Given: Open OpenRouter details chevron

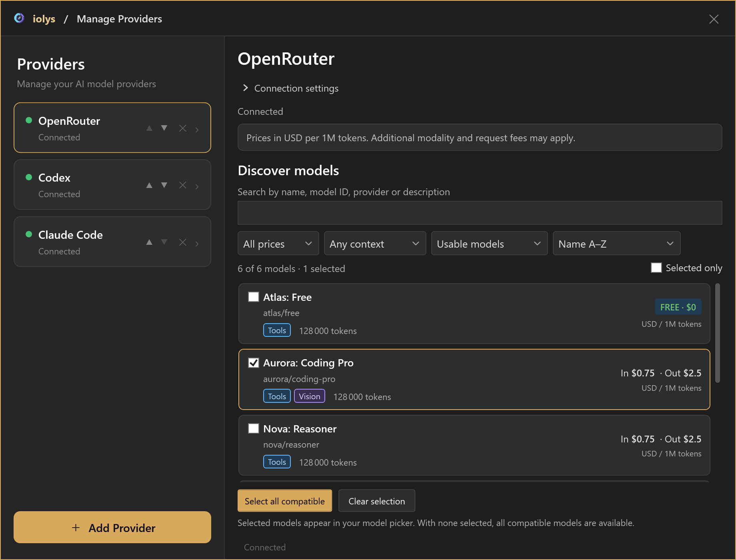Looking at the screenshot, I should (197, 129).
